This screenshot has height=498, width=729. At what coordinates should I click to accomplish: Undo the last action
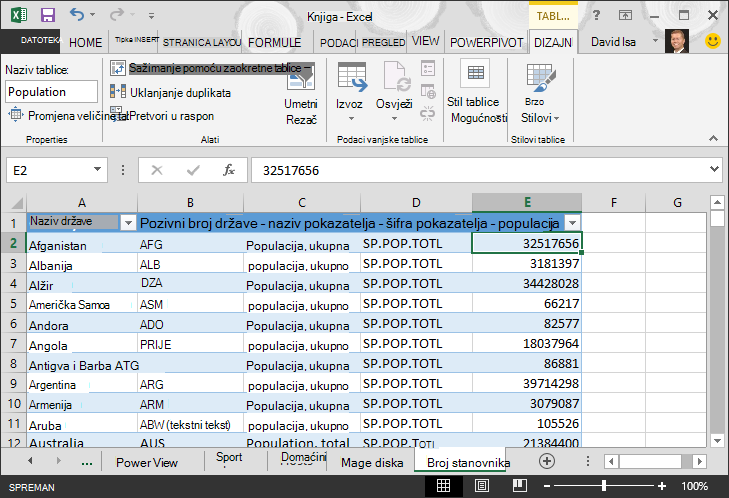point(77,15)
